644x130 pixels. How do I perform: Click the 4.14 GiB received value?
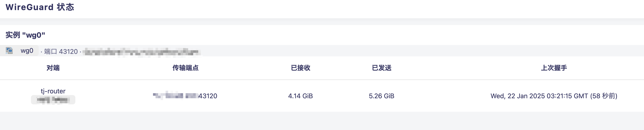click(x=301, y=96)
